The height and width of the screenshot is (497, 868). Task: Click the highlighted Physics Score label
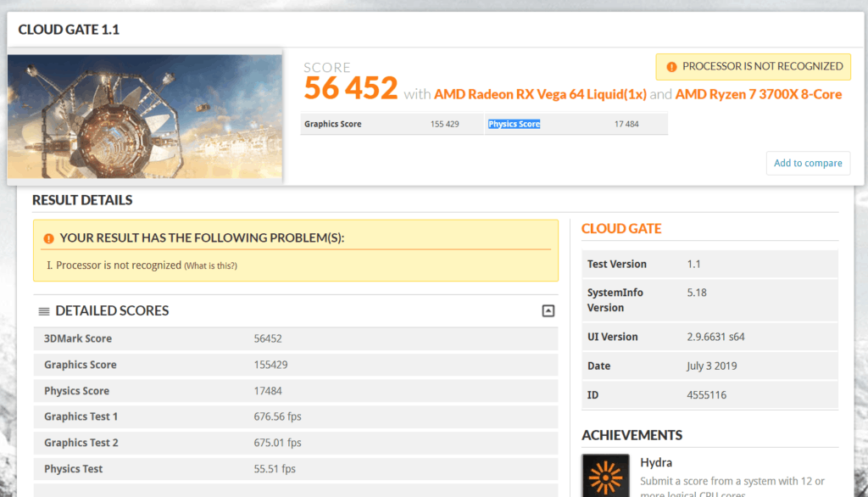tap(514, 124)
